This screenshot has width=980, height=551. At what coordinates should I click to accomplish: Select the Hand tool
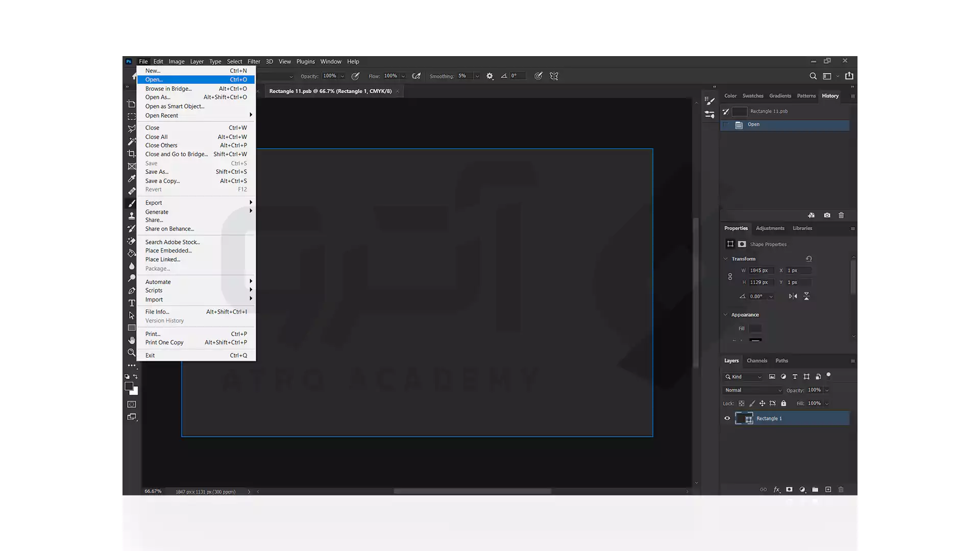tap(132, 340)
